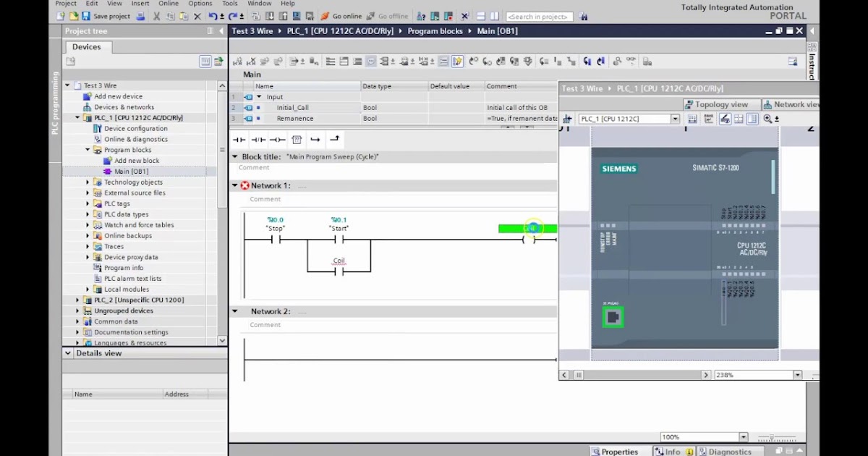The image size is (868, 456).
Task: Click the delete X icon in toolbar
Action: [x=197, y=16]
